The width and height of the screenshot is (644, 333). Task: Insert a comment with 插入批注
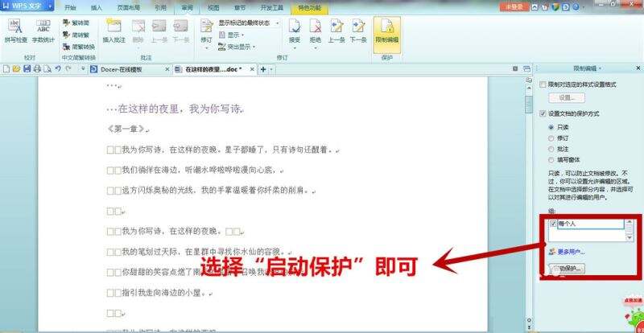point(114,31)
